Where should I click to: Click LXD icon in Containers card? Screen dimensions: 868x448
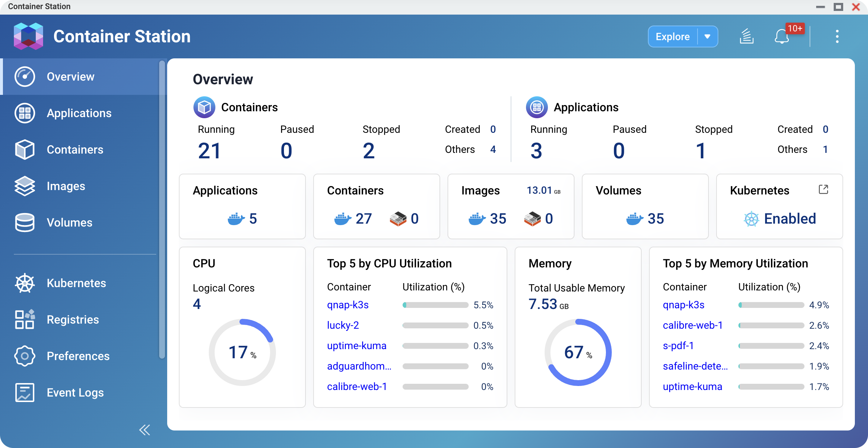point(398,219)
